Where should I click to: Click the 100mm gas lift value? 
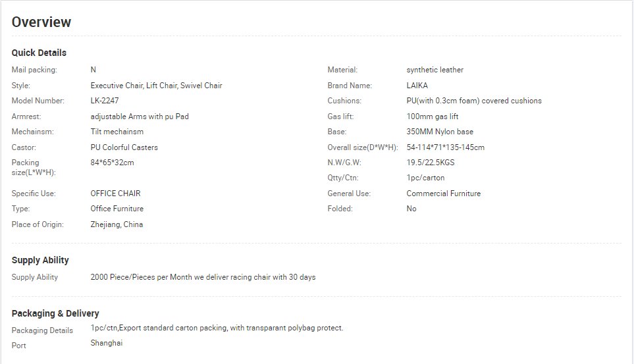click(x=432, y=117)
